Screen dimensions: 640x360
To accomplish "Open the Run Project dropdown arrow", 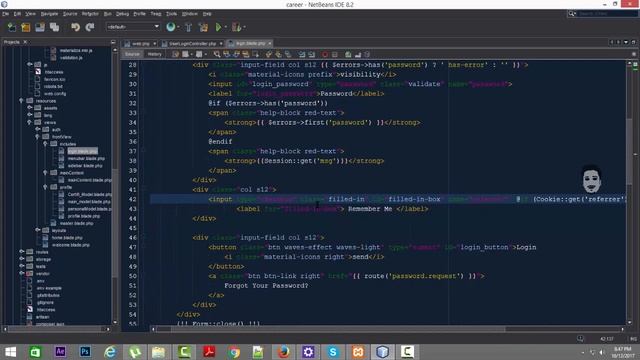I will click(x=226, y=27).
